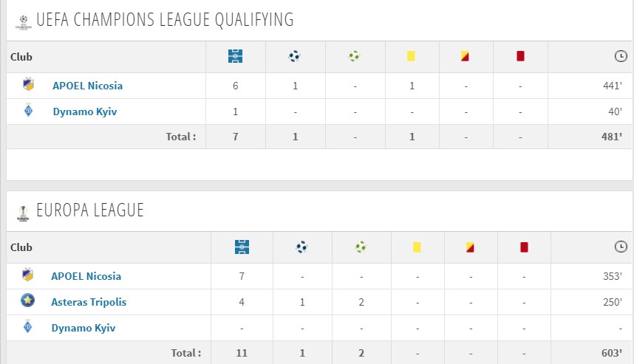This screenshot has width=634, height=364.
Task: Click the red card icon in Champions League table
Action: click(x=520, y=56)
